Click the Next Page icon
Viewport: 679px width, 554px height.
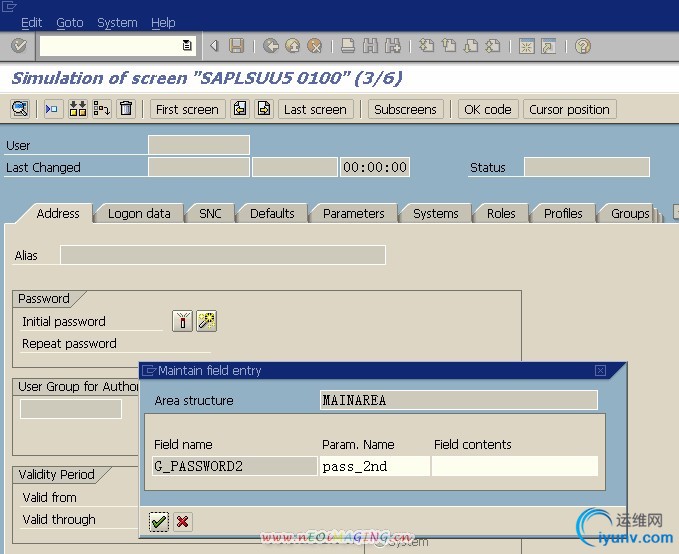coord(471,45)
